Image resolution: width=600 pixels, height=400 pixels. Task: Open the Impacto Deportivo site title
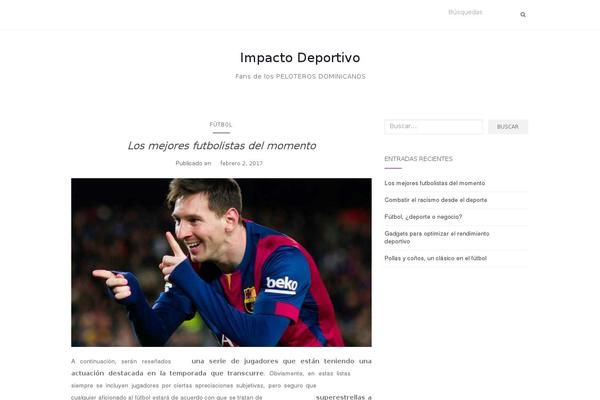click(300, 58)
